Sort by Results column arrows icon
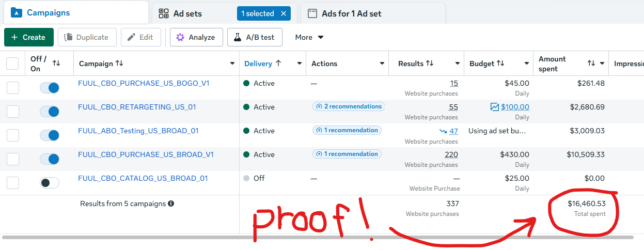 [x=430, y=64]
